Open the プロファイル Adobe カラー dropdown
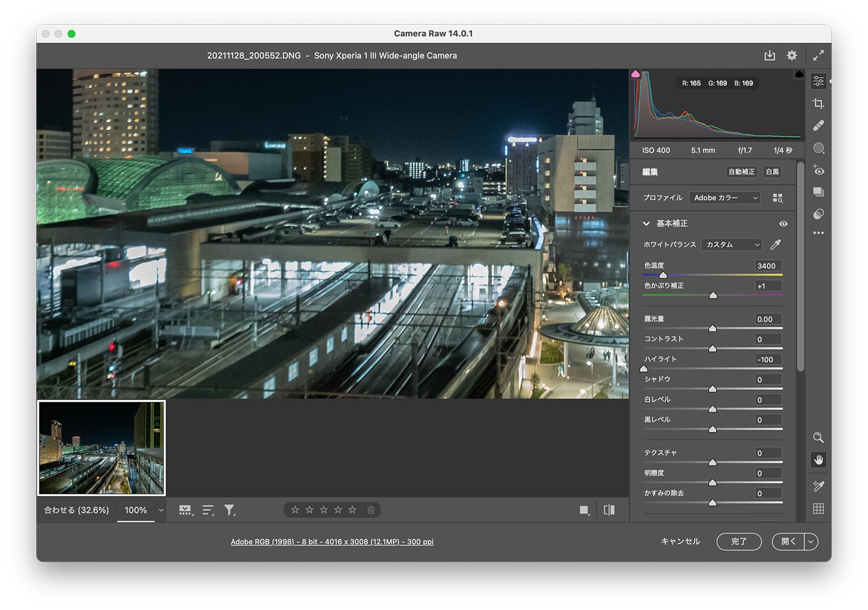 pos(724,198)
